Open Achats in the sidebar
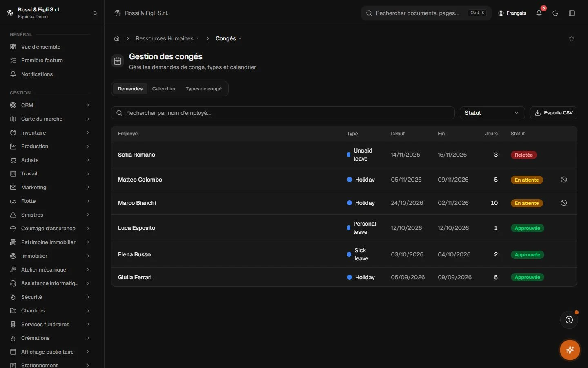588x368 pixels. click(x=50, y=160)
